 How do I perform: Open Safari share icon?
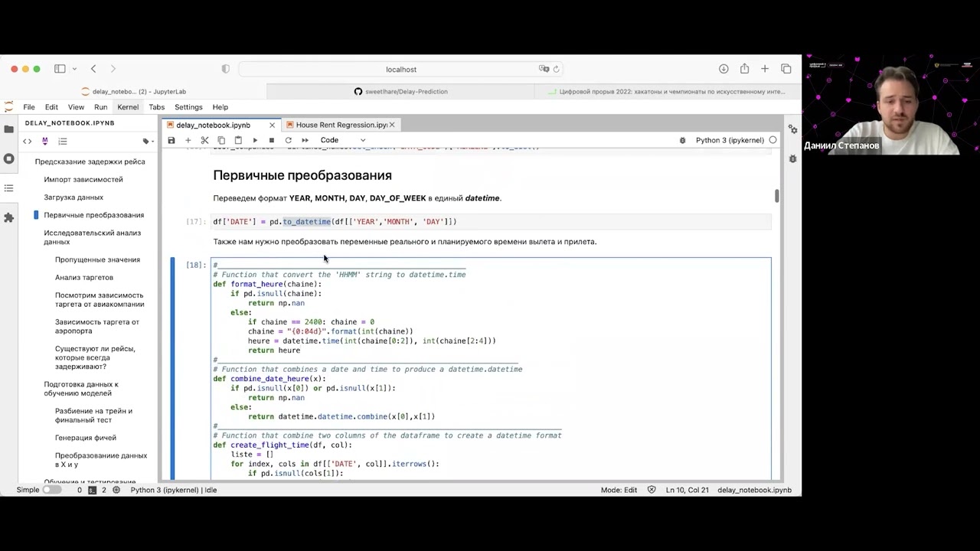point(744,69)
